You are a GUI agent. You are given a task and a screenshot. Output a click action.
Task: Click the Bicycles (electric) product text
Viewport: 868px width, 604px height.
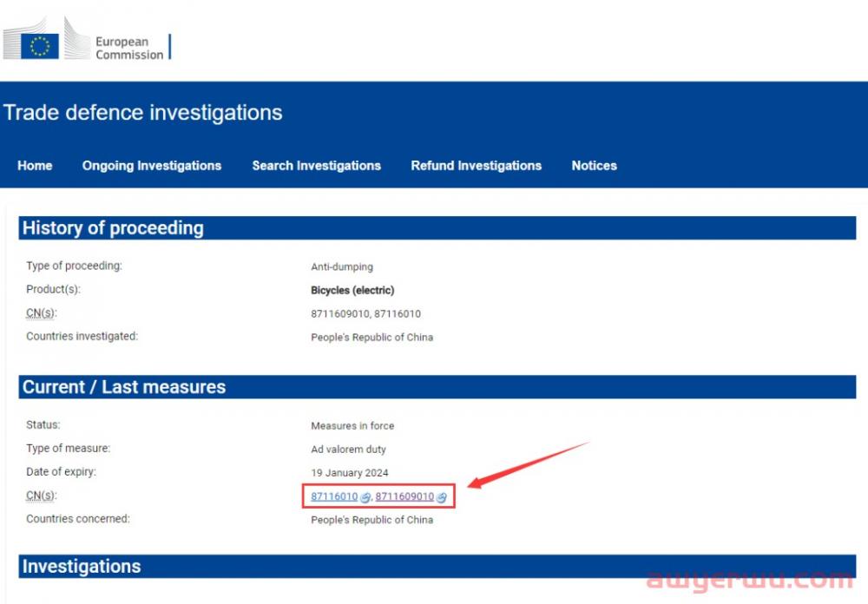tap(352, 290)
